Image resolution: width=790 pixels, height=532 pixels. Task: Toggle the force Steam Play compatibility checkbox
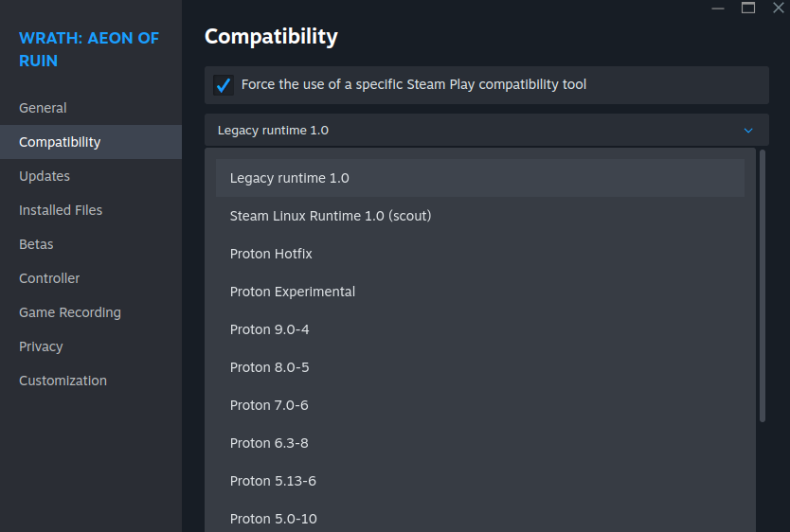(x=224, y=85)
